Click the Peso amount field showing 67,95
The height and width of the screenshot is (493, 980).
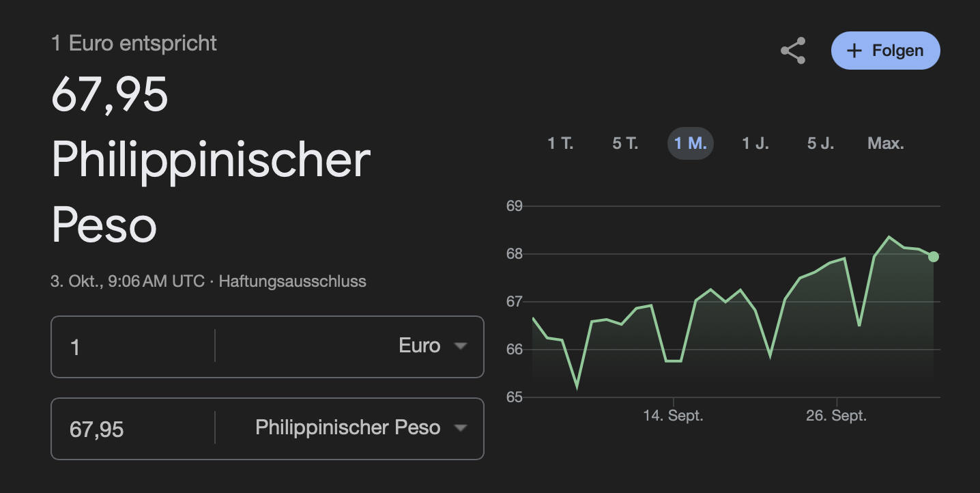[x=133, y=429]
